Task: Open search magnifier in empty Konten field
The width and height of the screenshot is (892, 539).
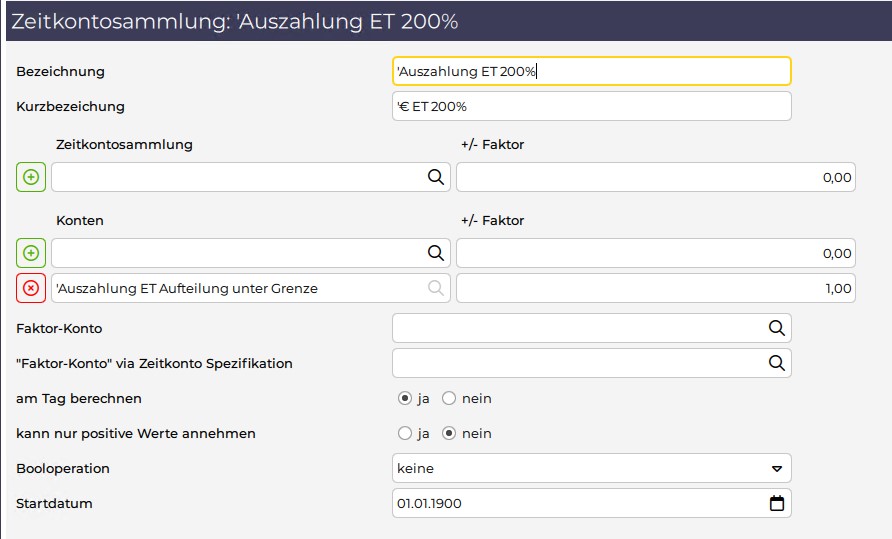Action: point(436,253)
